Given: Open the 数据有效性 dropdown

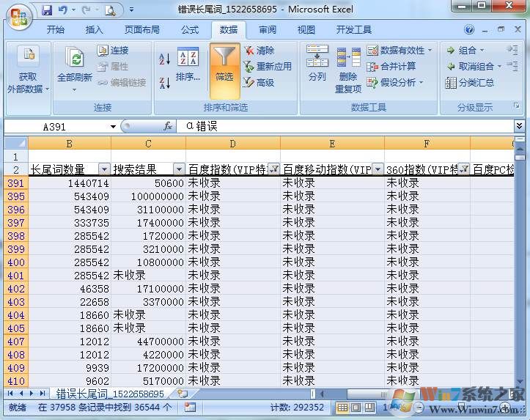Looking at the screenshot, I should tap(430, 51).
